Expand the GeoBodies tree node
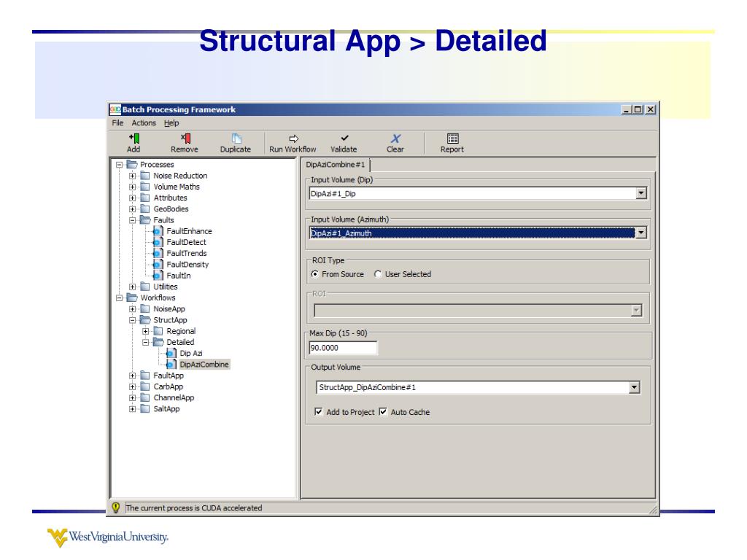The width and height of the screenshot is (747, 560). point(133,209)
